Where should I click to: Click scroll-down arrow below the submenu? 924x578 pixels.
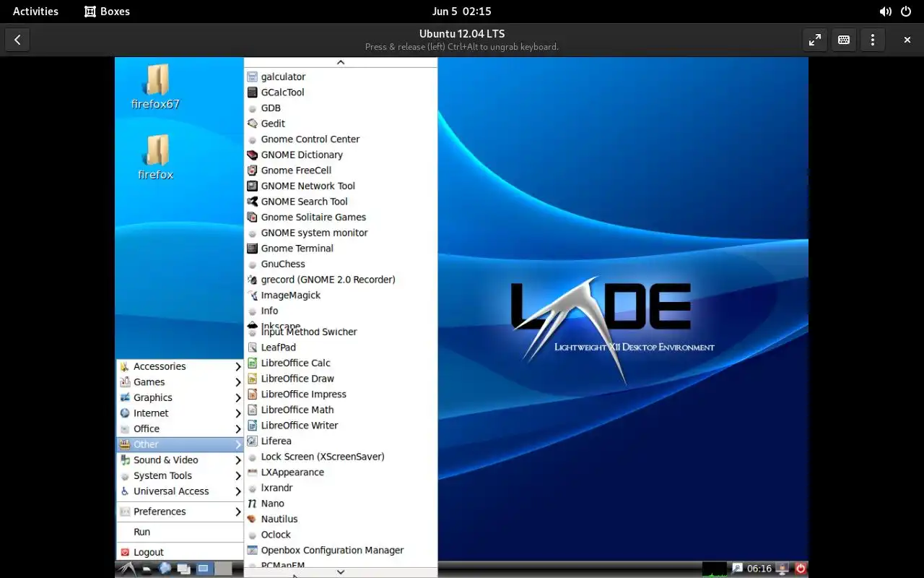(x=341, y=572)
